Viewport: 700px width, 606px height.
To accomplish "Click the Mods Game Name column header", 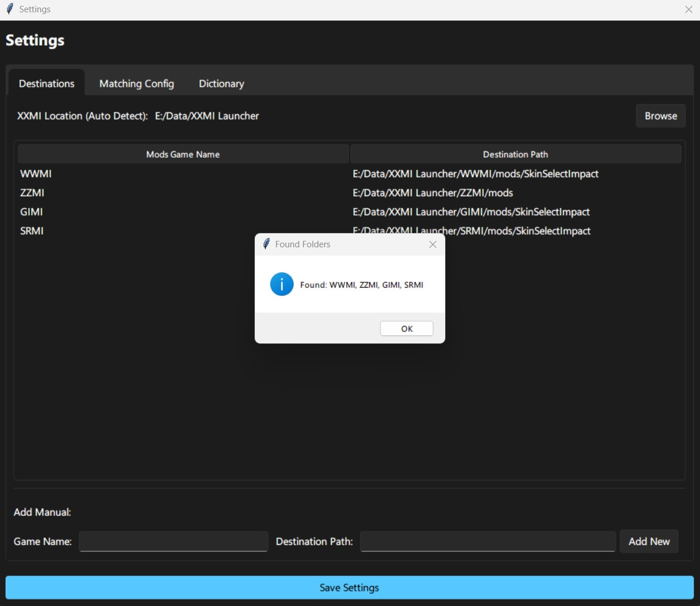I will [x=182, y=154].
